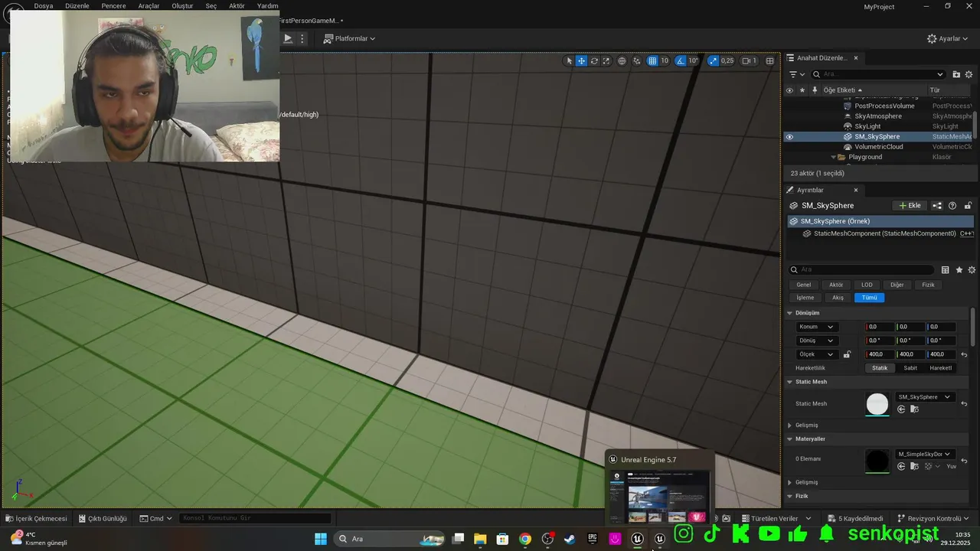Open Details panel settings gear
Image resolution: width=980 pixels, height=551 pixels.
click(x=972, y=269)
